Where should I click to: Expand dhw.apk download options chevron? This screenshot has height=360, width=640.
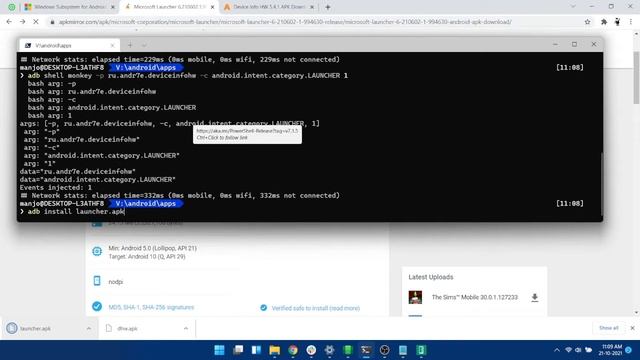(x=186, y=328)
